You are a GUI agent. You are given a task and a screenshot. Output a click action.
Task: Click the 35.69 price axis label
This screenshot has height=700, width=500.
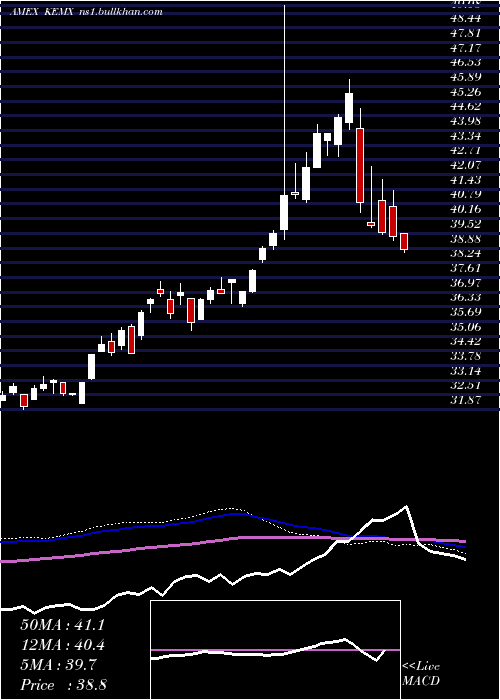466,312
